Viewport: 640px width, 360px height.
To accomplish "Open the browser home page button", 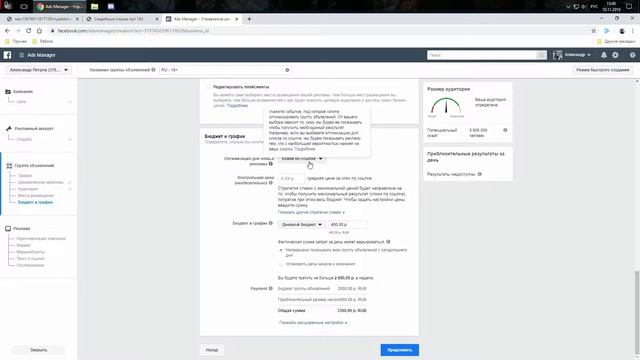I will [x=39, y=31].
